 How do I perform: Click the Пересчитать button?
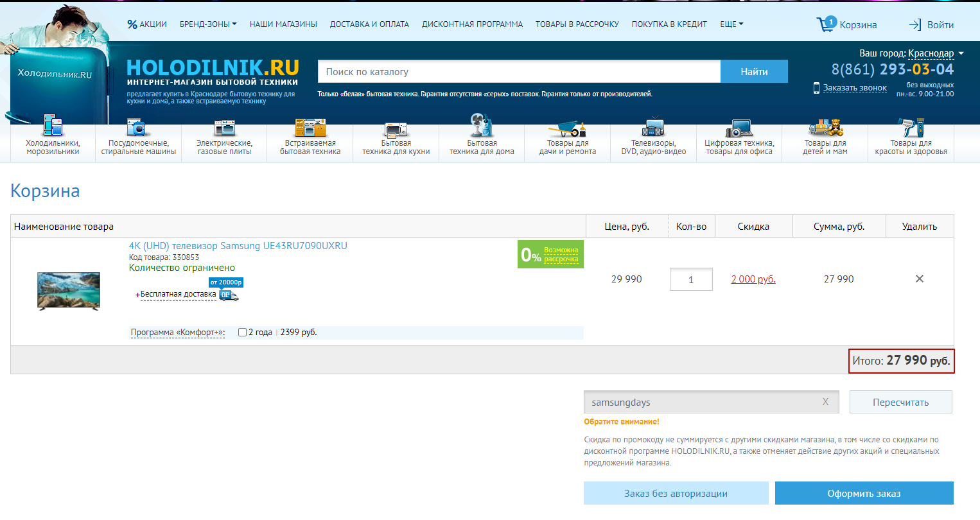(x=900, y=402)
